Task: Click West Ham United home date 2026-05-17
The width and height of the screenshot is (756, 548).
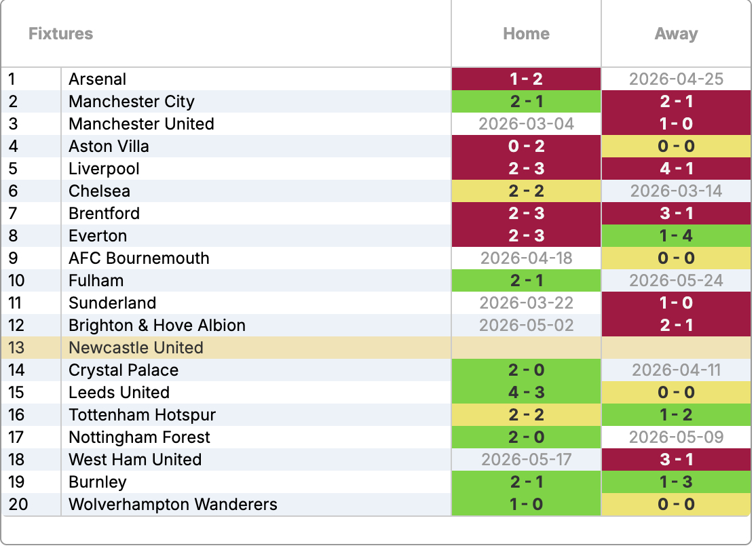Action: pos(526,460)
